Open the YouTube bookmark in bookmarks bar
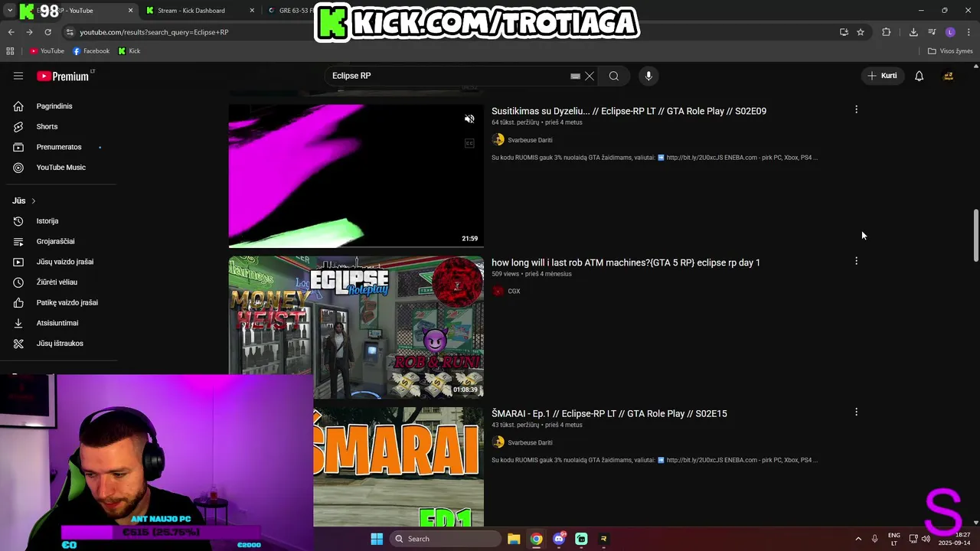This screenshot has width=980, height=551. 47,51
